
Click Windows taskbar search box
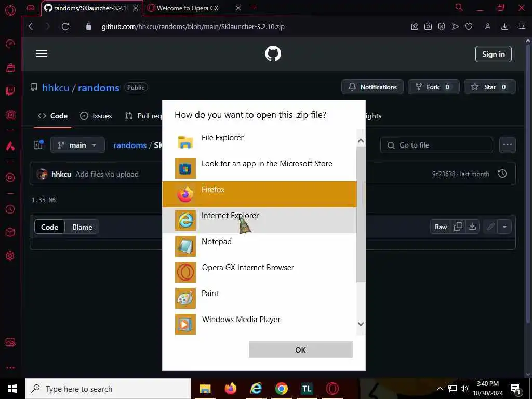(108, 389)
